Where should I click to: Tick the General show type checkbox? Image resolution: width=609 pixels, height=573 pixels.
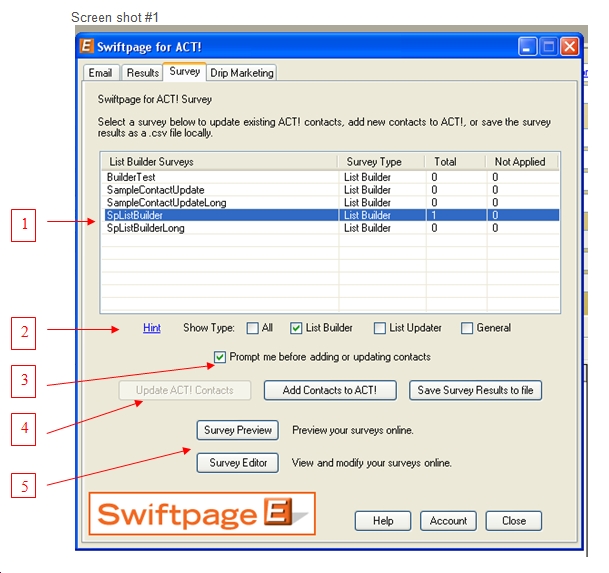click(x=466, y=328)
